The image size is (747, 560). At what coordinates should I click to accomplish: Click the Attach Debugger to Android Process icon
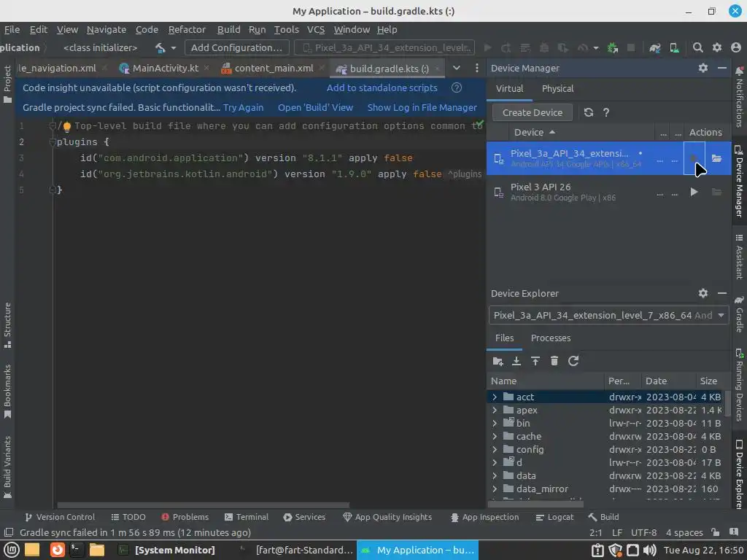click(612, 47)
